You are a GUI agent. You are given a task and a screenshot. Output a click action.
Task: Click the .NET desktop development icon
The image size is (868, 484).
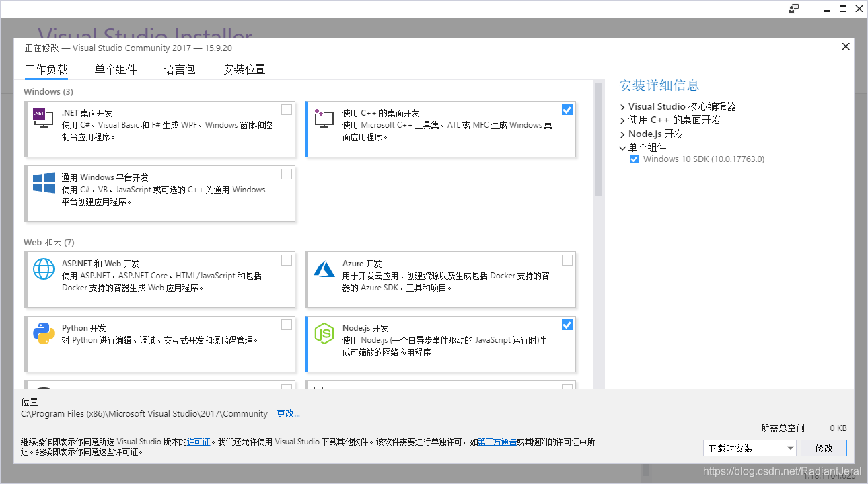pyautogui.click(x=44, y=118)
